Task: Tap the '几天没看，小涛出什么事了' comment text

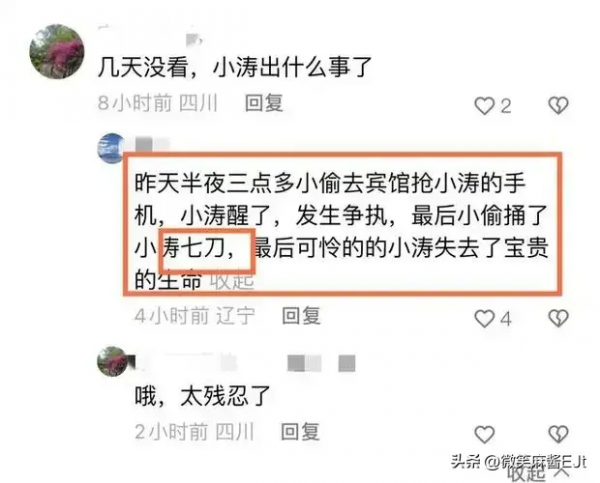Action: [235, 68]
